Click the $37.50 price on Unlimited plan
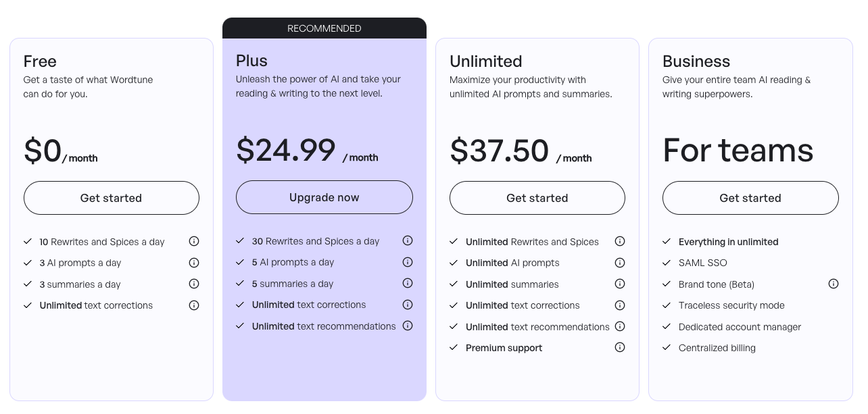Image resolution: width=868 pixels, height=414 pixels. [499, 150]
